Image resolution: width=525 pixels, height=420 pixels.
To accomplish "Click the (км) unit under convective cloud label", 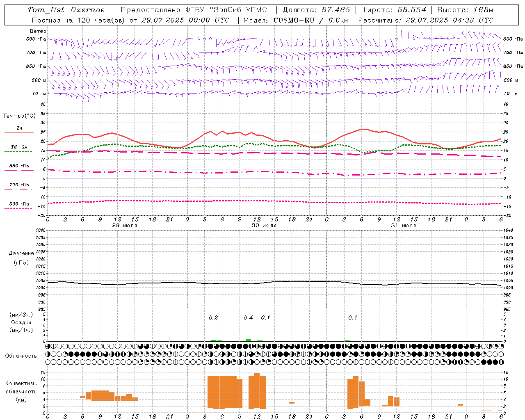I will click(21, 399).
